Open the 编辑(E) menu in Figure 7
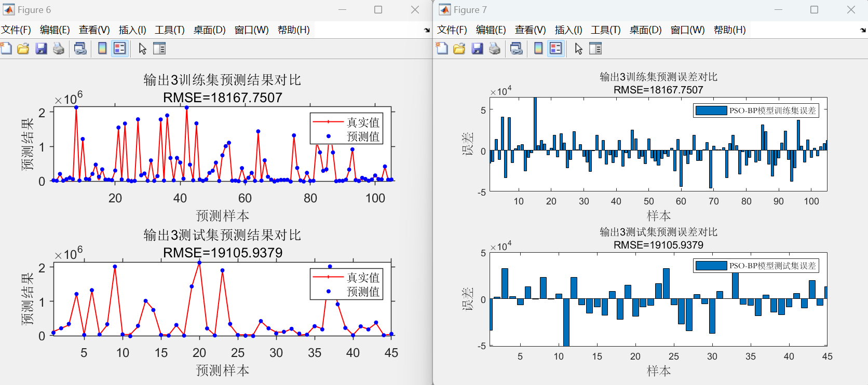The image size is (868, 385). point(491,30)
